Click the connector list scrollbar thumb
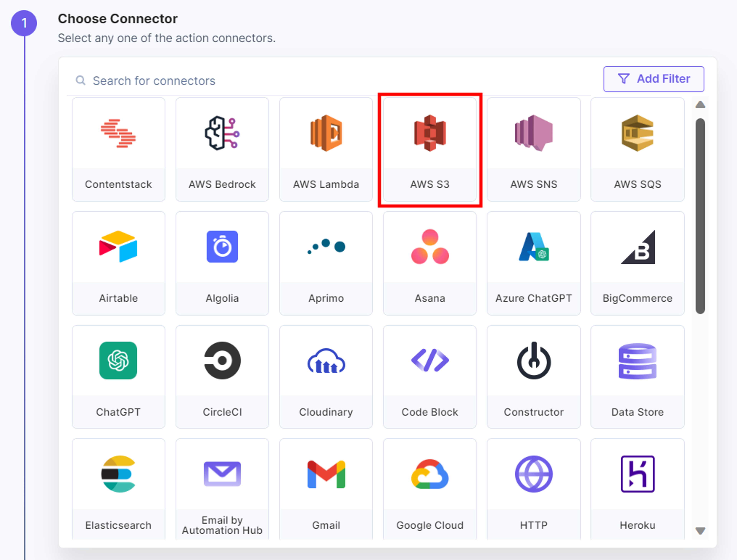Screen dimensions: 737x560 [700, 216]
